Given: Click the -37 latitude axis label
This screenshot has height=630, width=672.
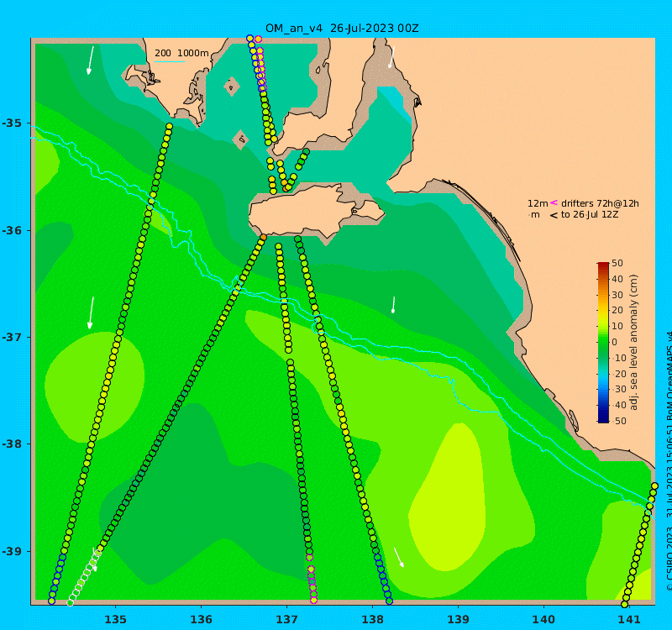Looking at the screenshot, I should tap(12, 338).
